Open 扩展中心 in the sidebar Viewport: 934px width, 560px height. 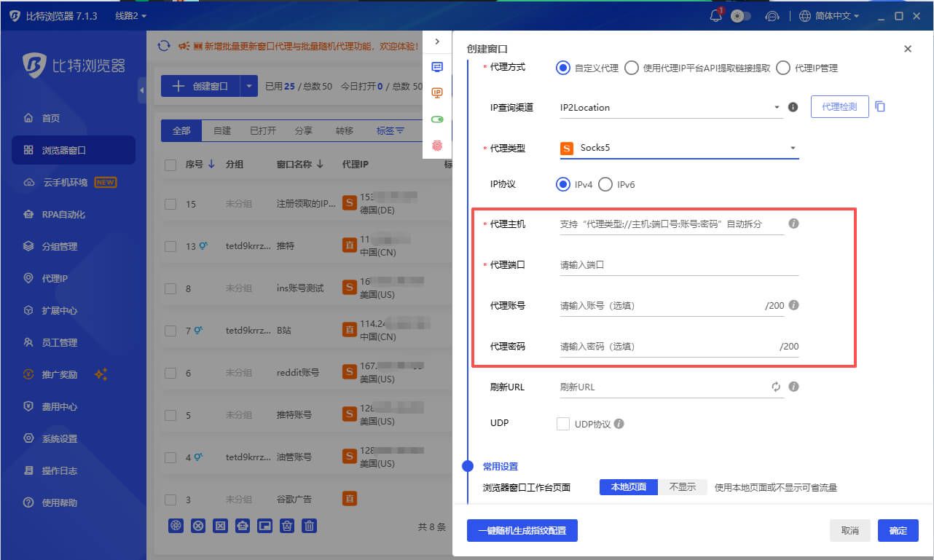tap(74, 310)
